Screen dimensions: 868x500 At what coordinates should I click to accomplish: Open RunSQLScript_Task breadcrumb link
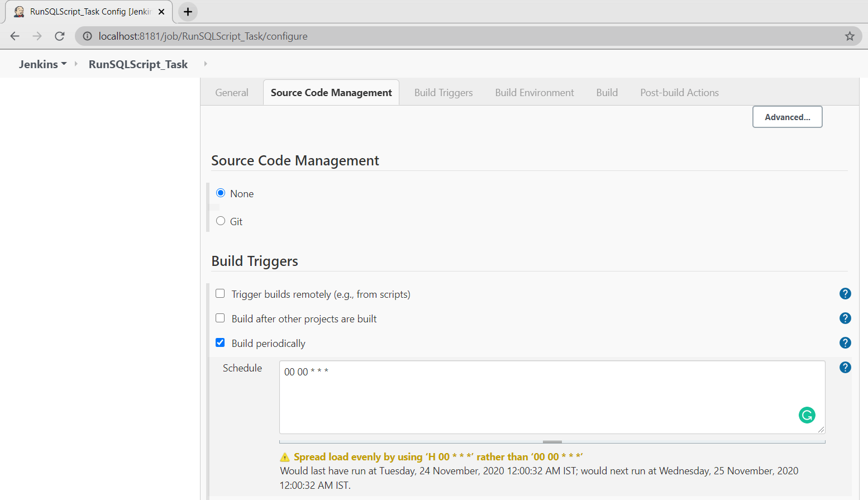point(138,64)
